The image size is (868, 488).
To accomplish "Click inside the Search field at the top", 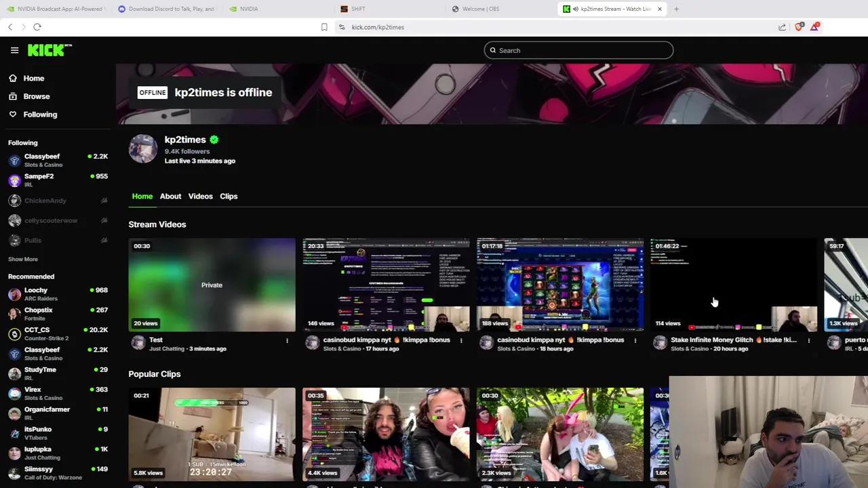I will tap(578, 50).
